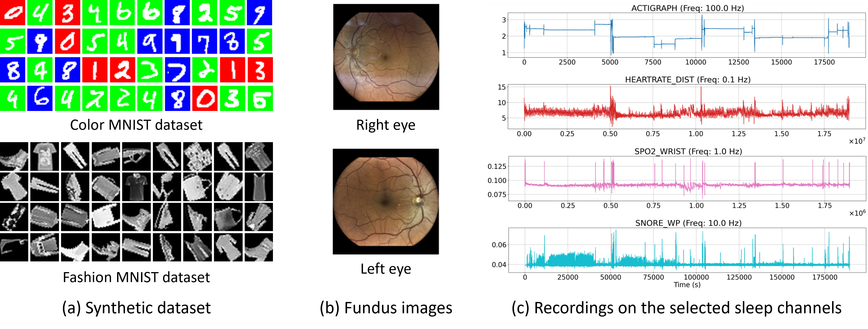Click the red zero tile in top-left corner
This screenshot has width=868, height=329.
tap(12, 12)
